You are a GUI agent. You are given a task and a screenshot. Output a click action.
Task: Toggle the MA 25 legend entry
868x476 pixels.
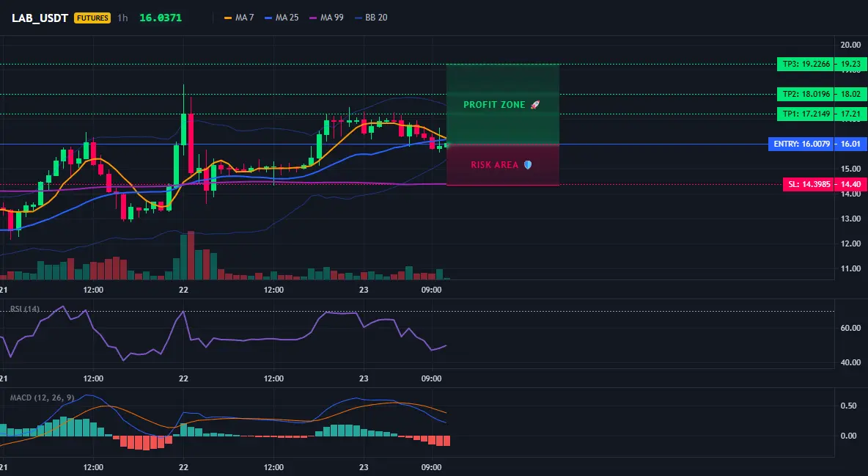coord(282,18)
